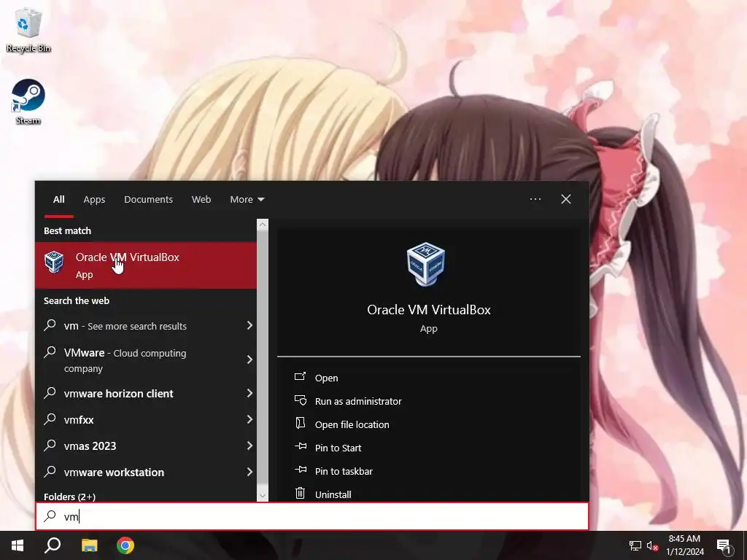Select the Oracle VM VirtualBox best match
Viewport: 747px width, 560px height.
click(146, 265)
